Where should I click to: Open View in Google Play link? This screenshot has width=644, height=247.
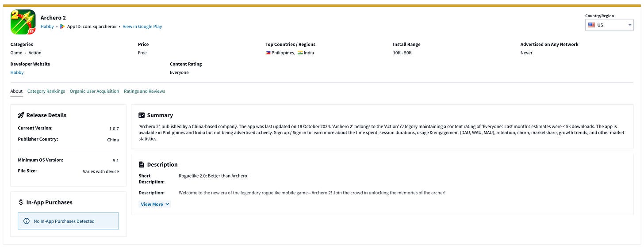[x=142, y=27]
